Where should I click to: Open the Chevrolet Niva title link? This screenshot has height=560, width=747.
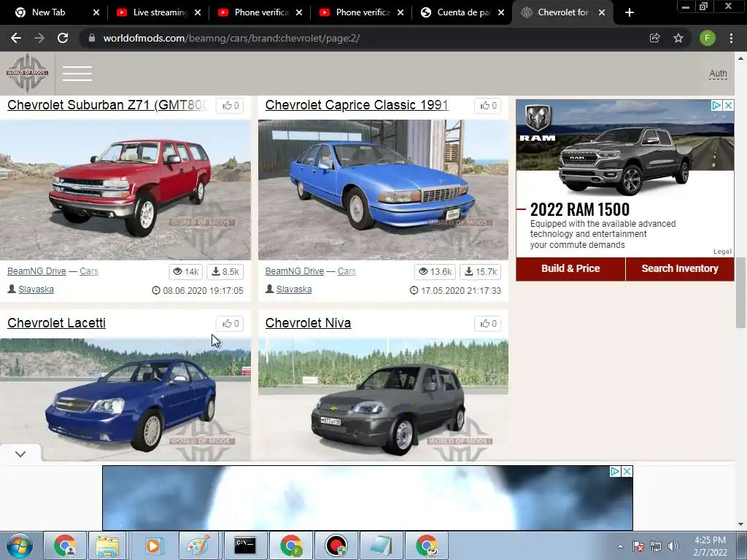pyautogui.click(x=309, y=323)
